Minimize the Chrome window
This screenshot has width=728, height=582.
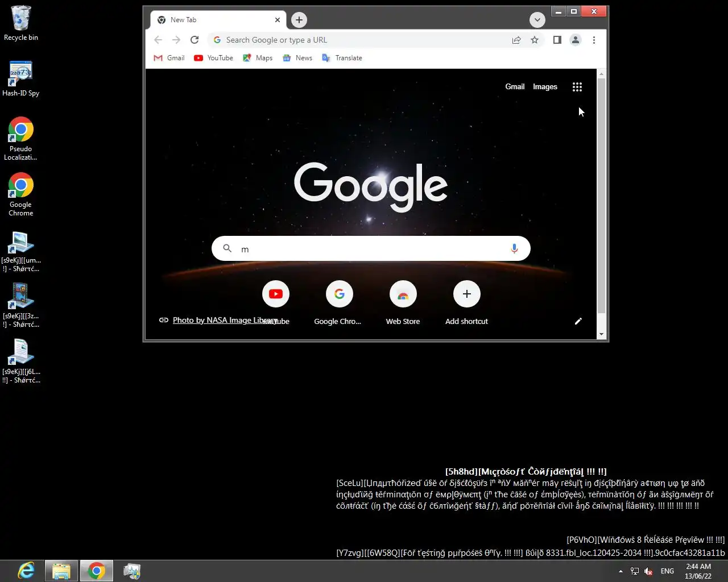tap(559, 11)
